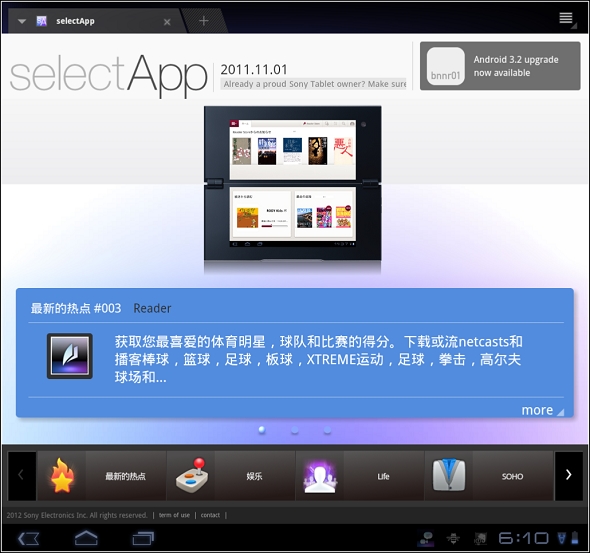Tap the Android back navigation icon
This screenshot has height=553, width=590.
(29, 539)
